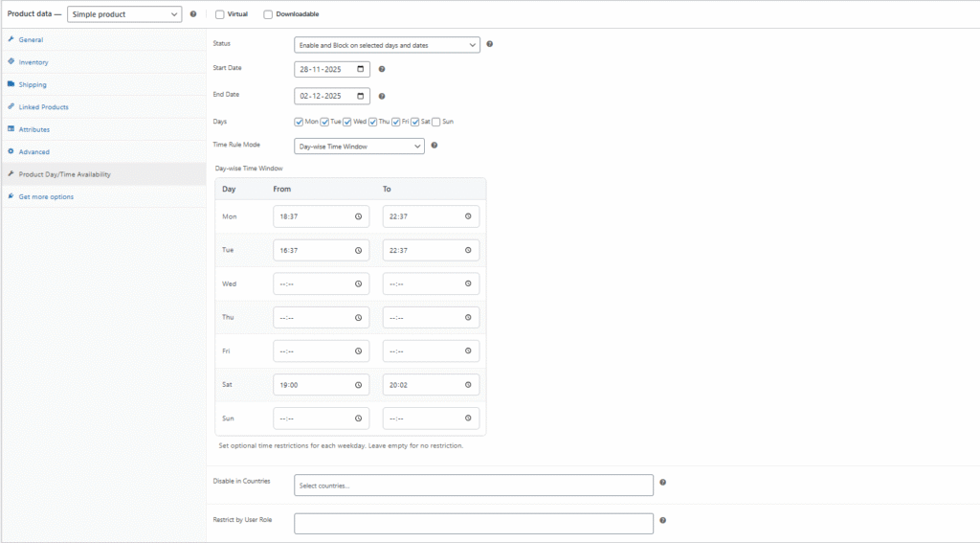Image resolution: width=980 pixels, height=543 pixels.
Task: Click the help icon beside Disable in Countries
Action: coord(663,483)
